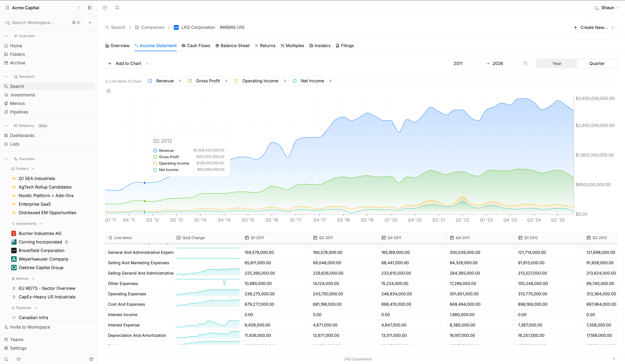Viewport: 625px width, 364px height.
Task: Click Invite to Workspace
Action: click(30, 327)
